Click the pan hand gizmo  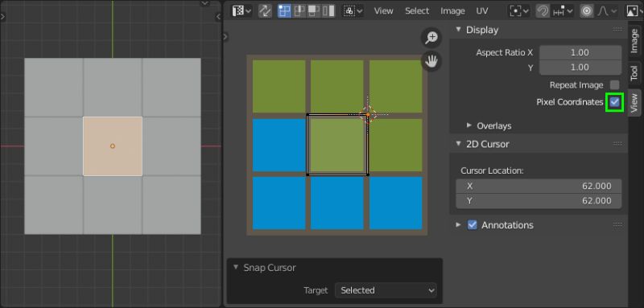[x=431, y=61]
